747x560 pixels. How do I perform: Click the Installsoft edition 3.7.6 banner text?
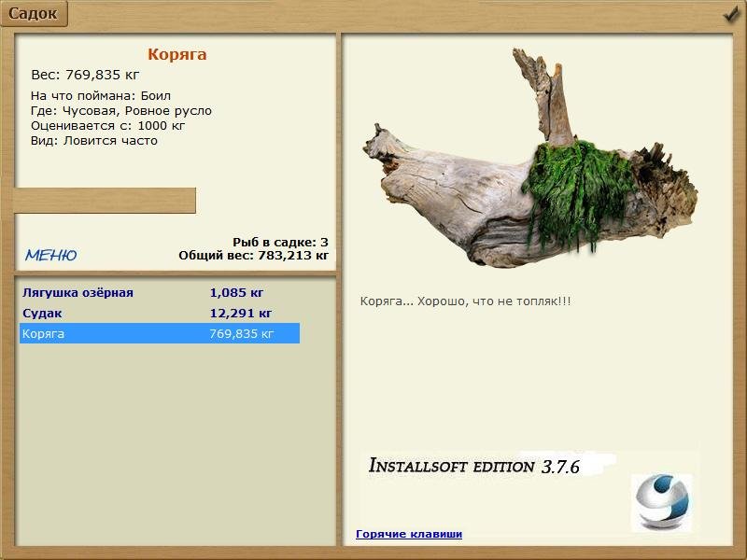tap(474, 466)
